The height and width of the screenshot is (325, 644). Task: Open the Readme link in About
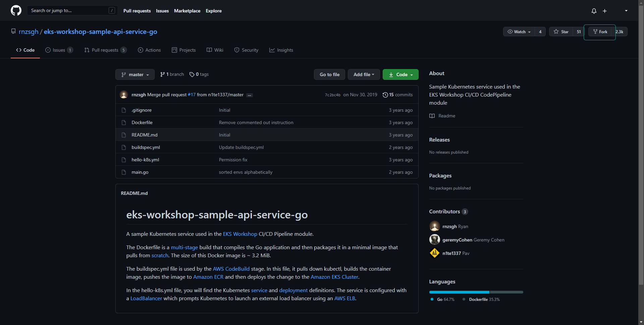(x=442, y=116)
